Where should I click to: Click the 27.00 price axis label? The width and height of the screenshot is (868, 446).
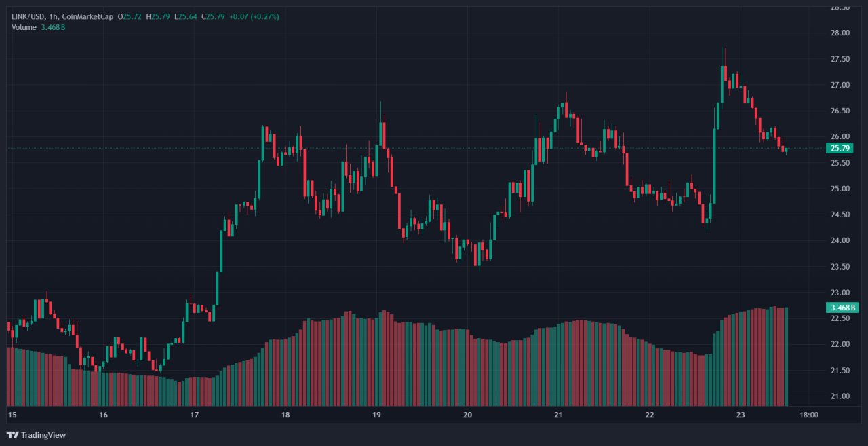coord(840,85)
